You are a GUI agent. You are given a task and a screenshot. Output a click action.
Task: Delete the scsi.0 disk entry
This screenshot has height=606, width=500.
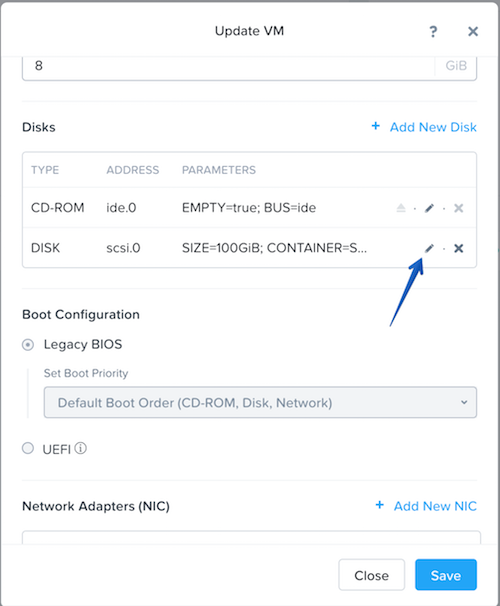pyautogui.click(x=459, y=248)
